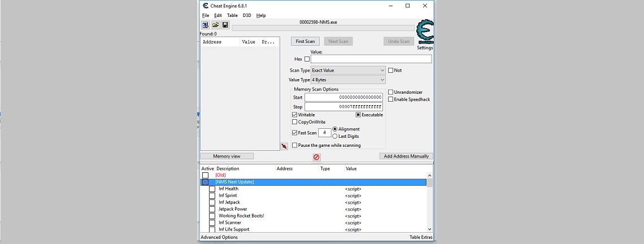Select the Alignment radio button

coord(335,129)
